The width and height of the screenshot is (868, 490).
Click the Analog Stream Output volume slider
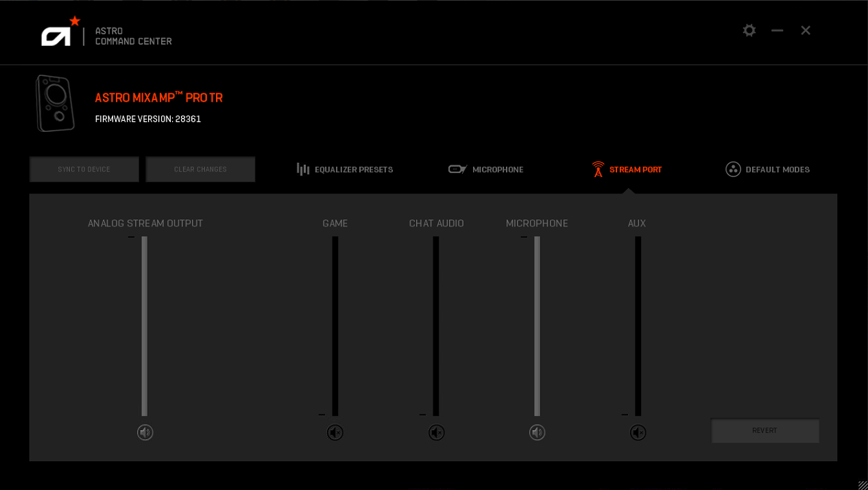[145, 326]
